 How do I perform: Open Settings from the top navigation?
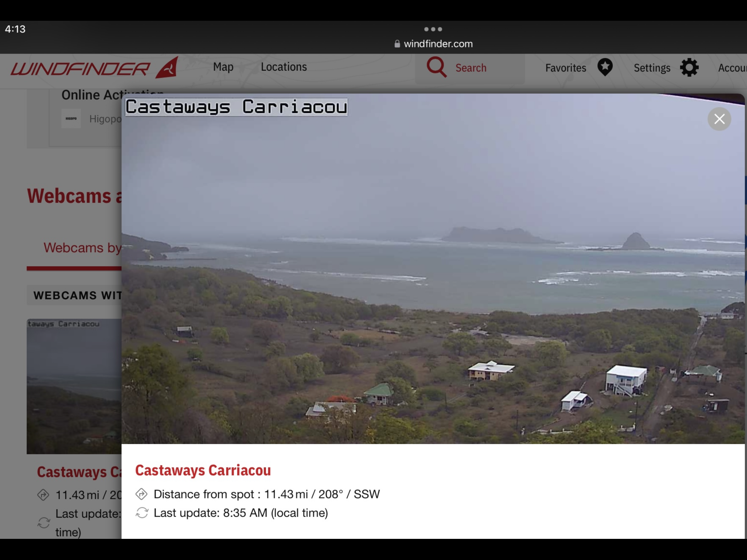pos(652,68)
